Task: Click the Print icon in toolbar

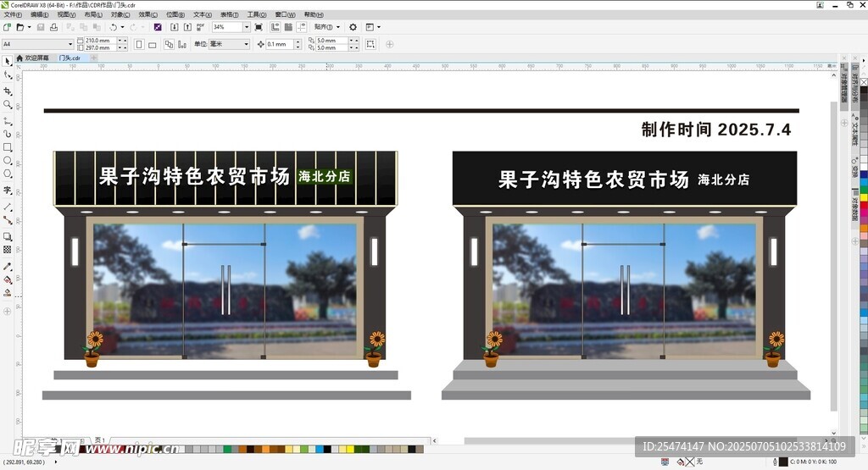Action: [53, 27]
